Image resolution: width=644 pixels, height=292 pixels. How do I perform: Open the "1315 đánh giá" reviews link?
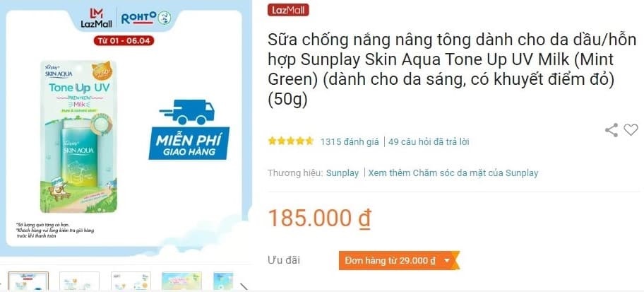tap(350, 142)
